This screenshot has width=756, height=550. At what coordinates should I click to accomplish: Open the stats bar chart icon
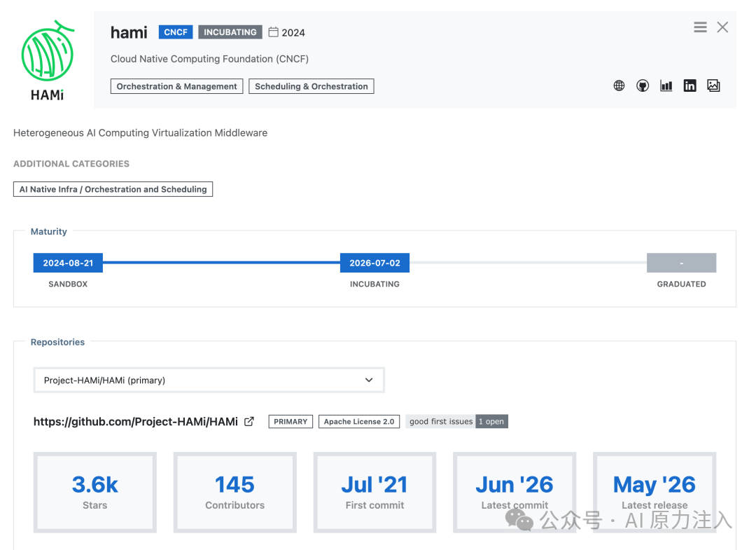pos(666,86)
